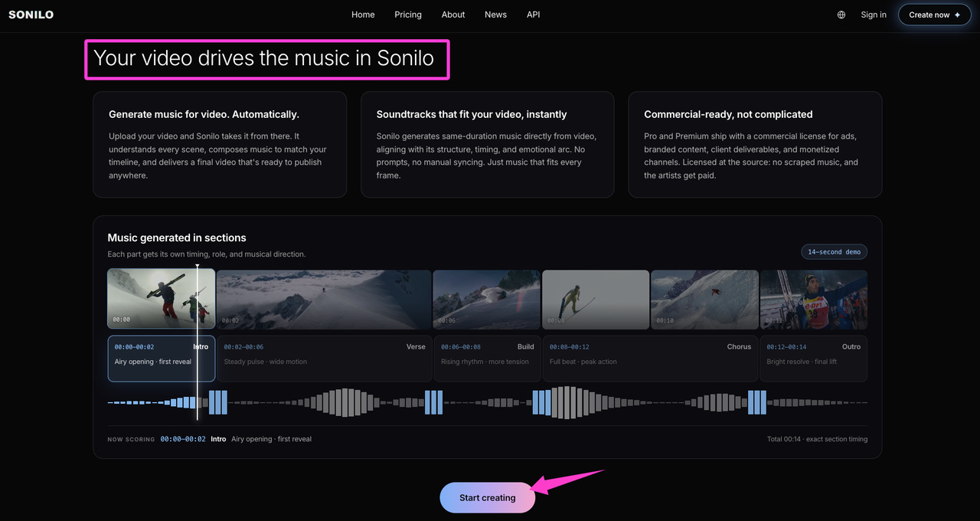This screenshot has width=980, height=521.
Task: Select the Chorus section card
Action: point(650,359)
